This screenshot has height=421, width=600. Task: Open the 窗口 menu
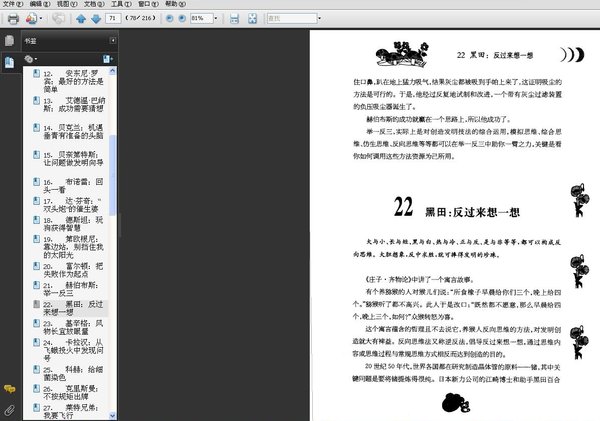[148, 4]
